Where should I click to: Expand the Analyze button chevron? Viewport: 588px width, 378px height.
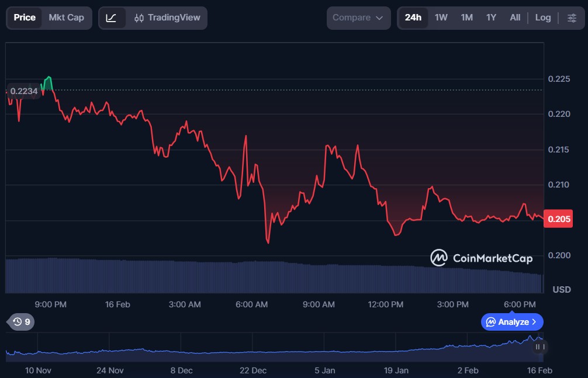click(x=534, y=322)
